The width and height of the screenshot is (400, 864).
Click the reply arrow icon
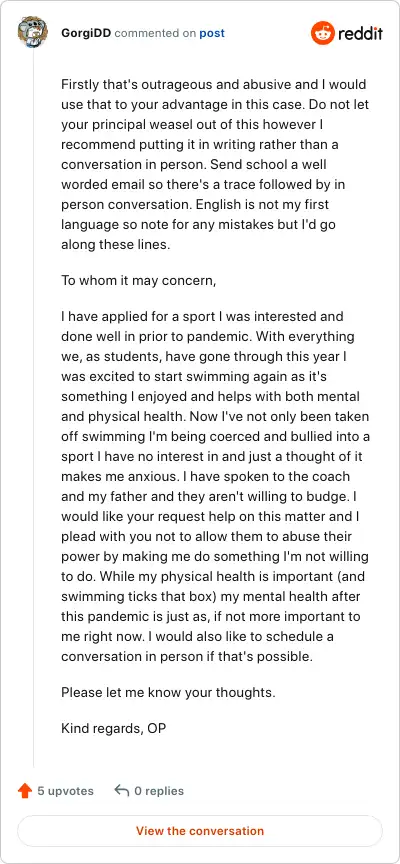point(121,791)
